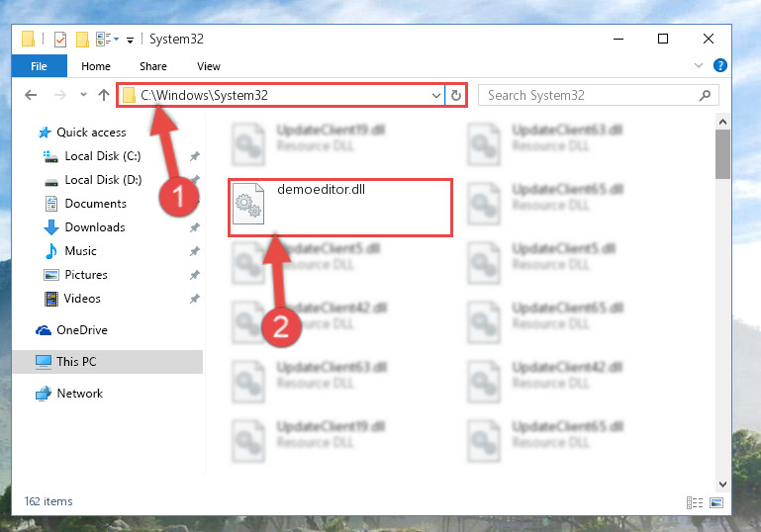Go up one folder level

[103, 95]
